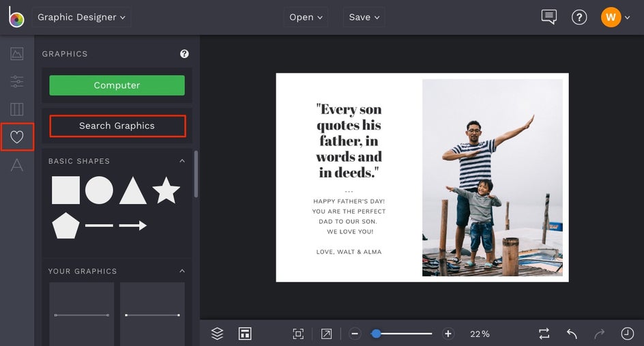Open the Customize sliders sidebar icon
The height and width of the screenshot is (346, 644).
pyautogui.click(x=17, y=82)
